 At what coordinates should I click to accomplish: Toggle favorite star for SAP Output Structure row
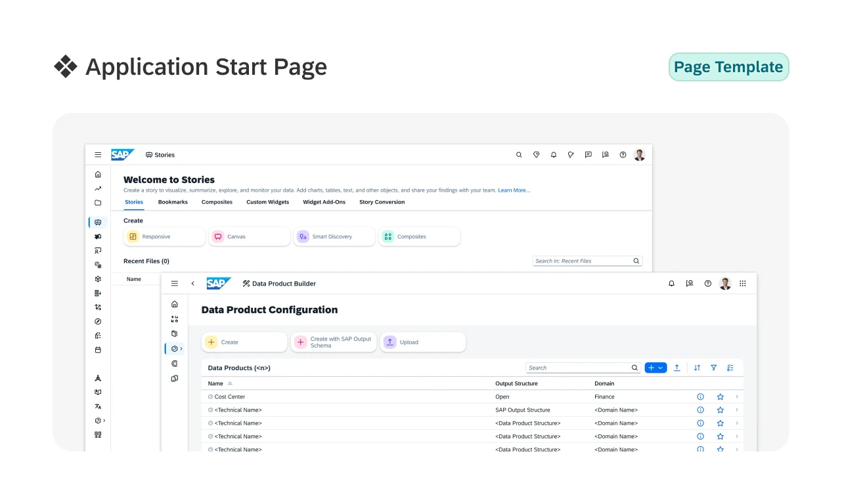(x=720, y=410)
